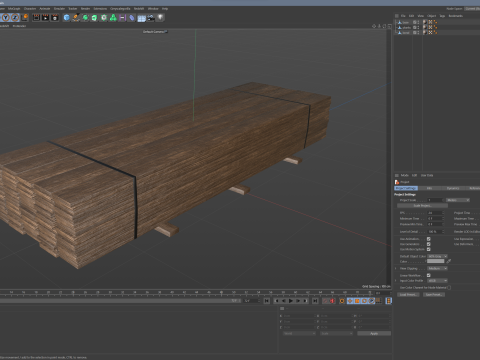Select the Spline Pen tool icon
Viewport: 480px width, 360px height.
tap(76, 17)
